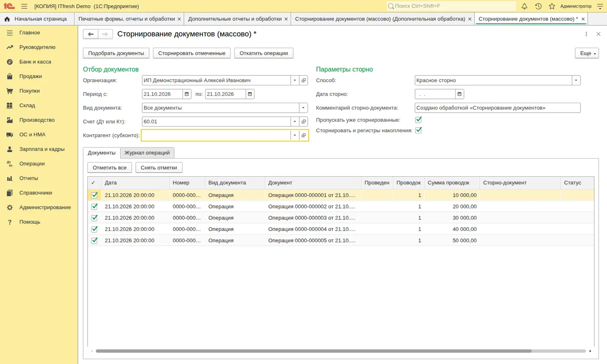This screenshot has width=607, height=364.
Task: Open the main menu hamburger icon
Action: click(x=24, y=6)
